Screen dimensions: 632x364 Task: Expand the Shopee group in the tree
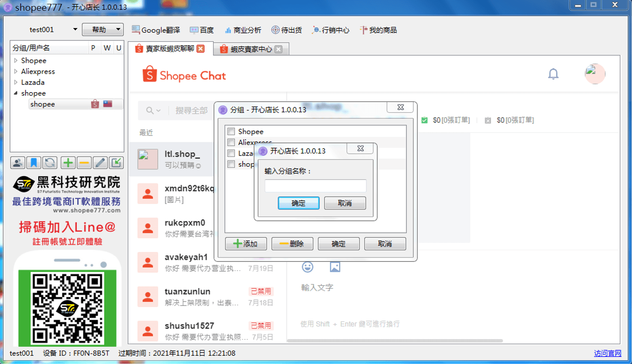pos(16,60)
